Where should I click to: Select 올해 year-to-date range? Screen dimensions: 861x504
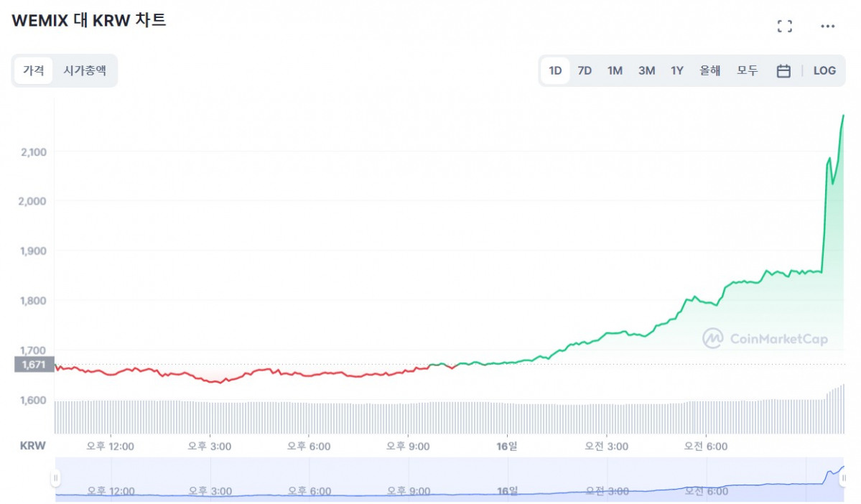[x=709, y=70]
